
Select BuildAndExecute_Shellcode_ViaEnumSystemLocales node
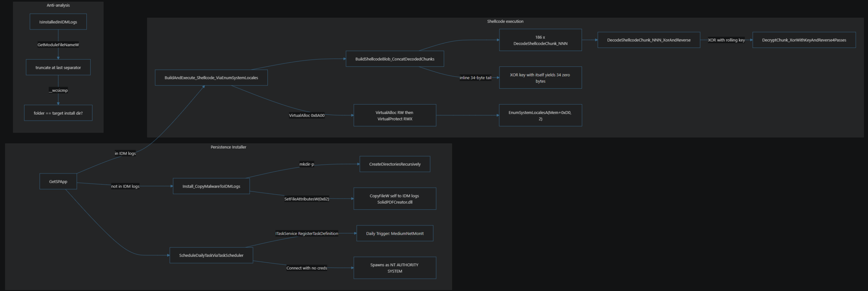pos(211,78)
